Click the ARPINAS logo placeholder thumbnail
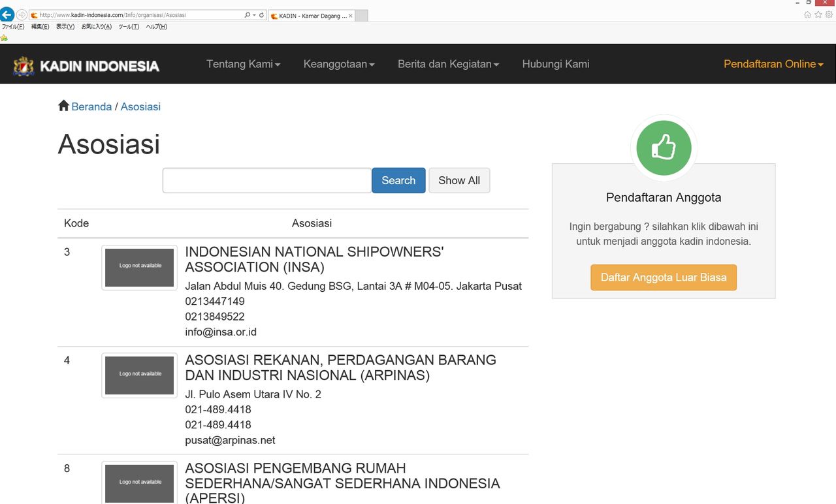The width and height of the screenshot is (836, 504). tap(140, 375)
